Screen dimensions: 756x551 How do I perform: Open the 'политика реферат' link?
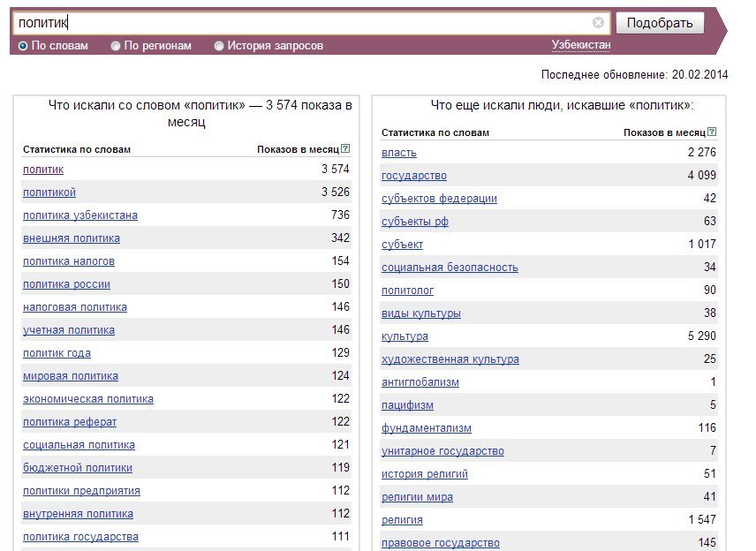(70, 422)
